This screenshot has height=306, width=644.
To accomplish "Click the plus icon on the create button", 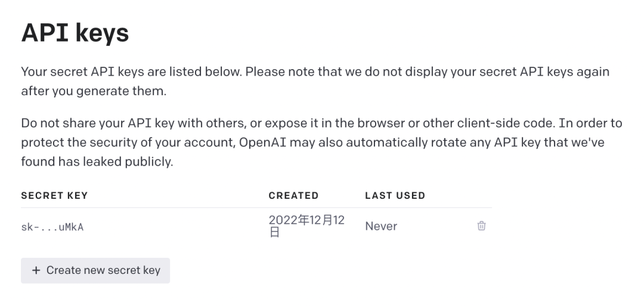I will click(36, 270).
